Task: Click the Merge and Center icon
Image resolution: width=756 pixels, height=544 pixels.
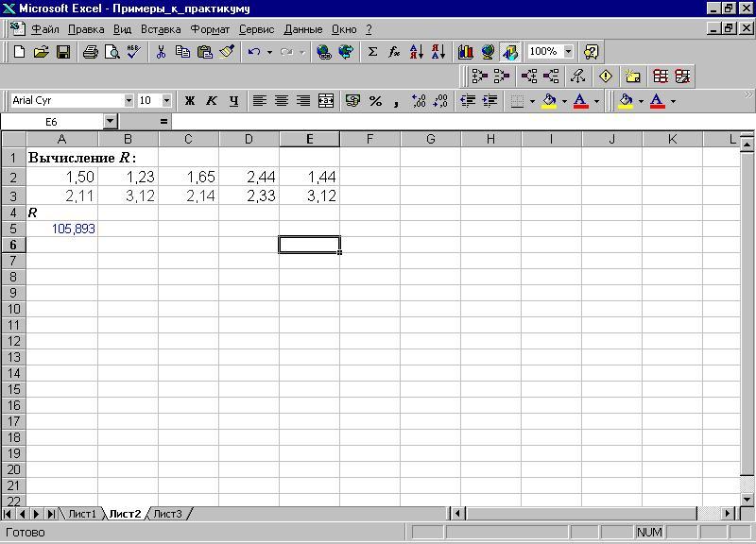Action: pos(326,101)
